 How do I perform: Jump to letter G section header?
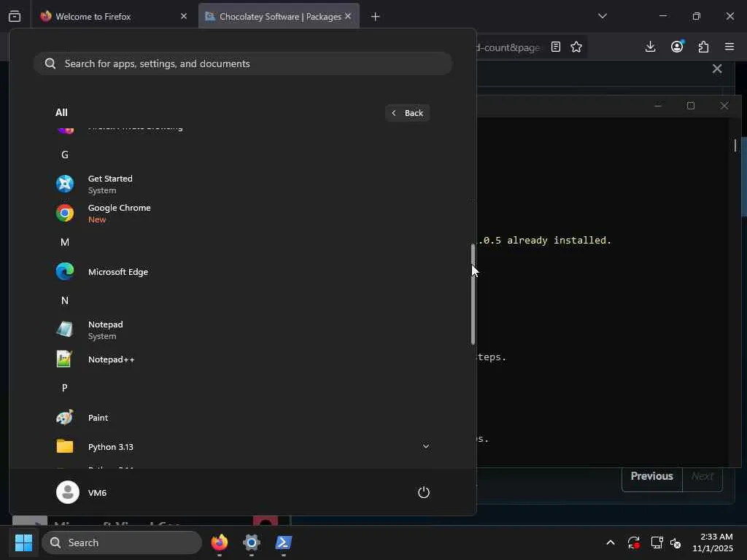[65, 155]
